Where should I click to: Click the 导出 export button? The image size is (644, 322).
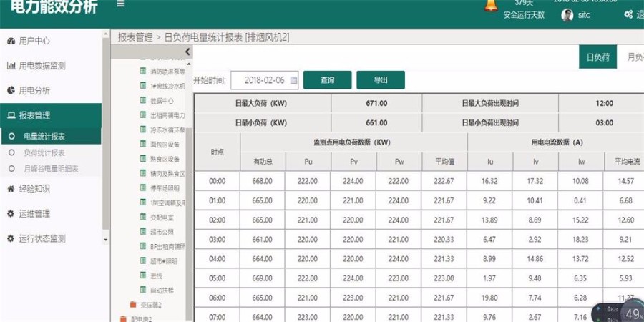pyautogui.click(x=381, y=80)
